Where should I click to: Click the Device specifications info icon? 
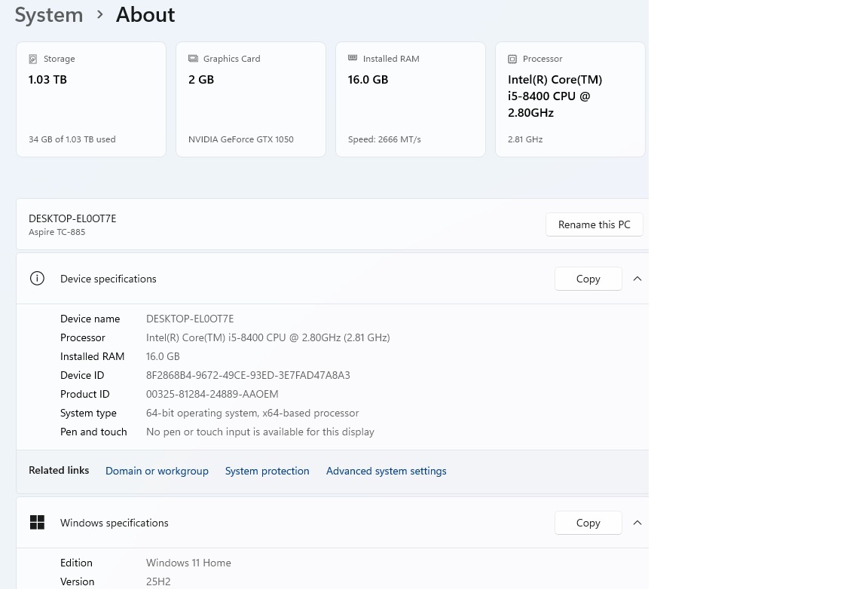click(x=37, y=279)
